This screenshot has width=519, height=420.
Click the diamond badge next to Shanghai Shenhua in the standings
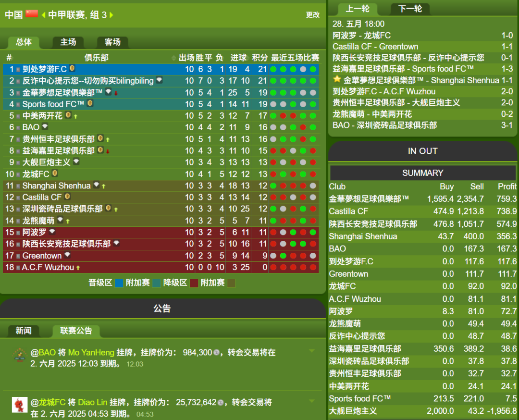click(96, 185)
